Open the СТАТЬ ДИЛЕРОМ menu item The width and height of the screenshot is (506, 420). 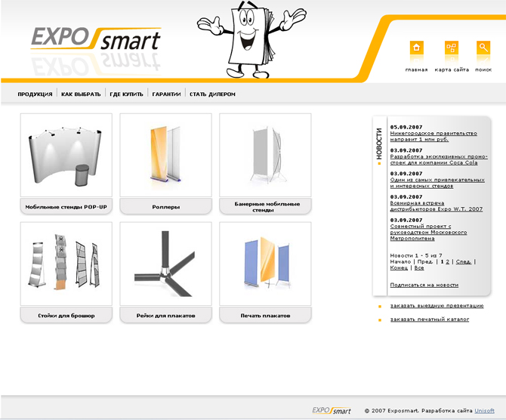point(212,94)
